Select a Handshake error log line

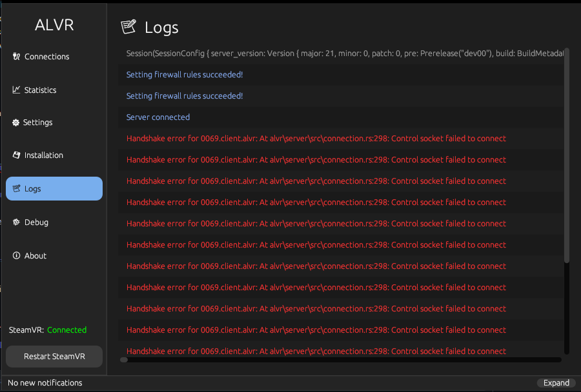tap(316, 138)
